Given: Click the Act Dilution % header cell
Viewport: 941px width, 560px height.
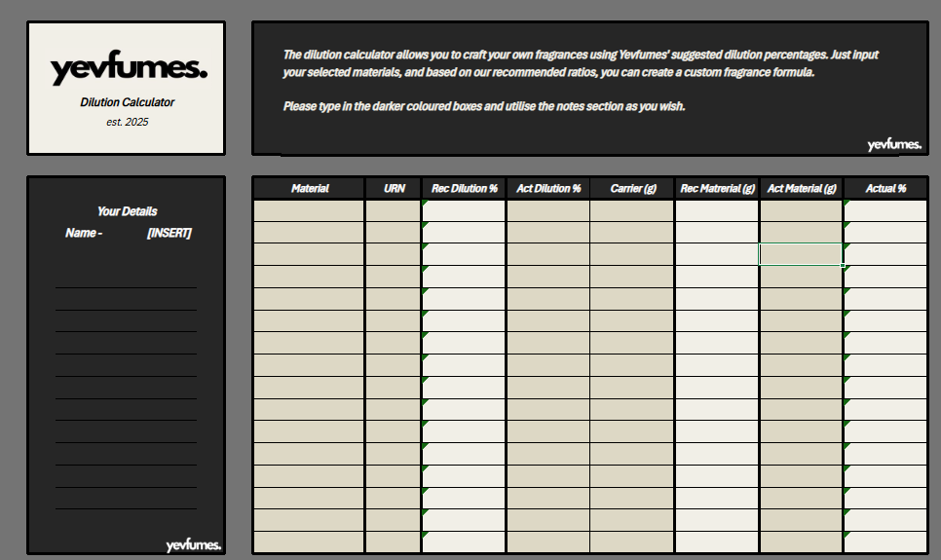Looking at the screenshot, I should (547, 188).
